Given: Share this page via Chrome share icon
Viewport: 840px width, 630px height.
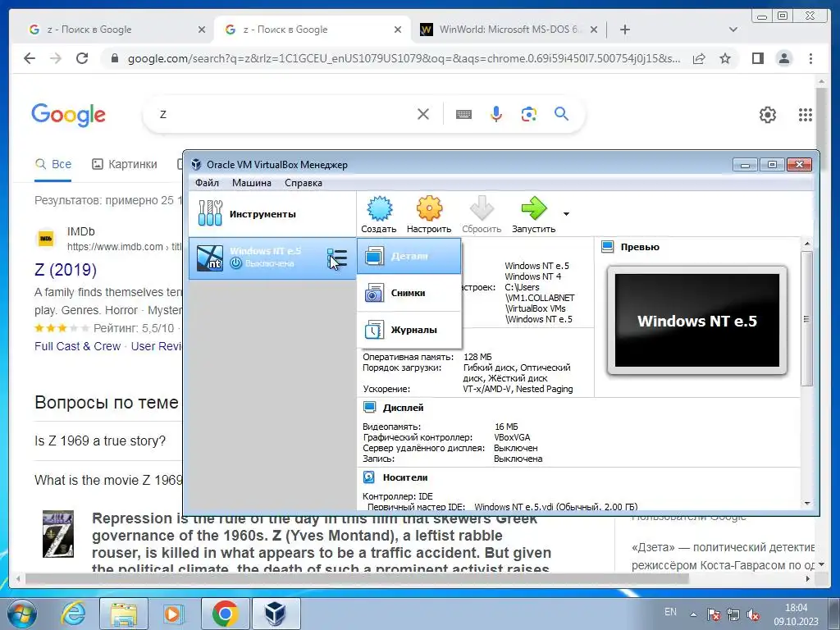Looking at the screenshot, I should 699,58.
